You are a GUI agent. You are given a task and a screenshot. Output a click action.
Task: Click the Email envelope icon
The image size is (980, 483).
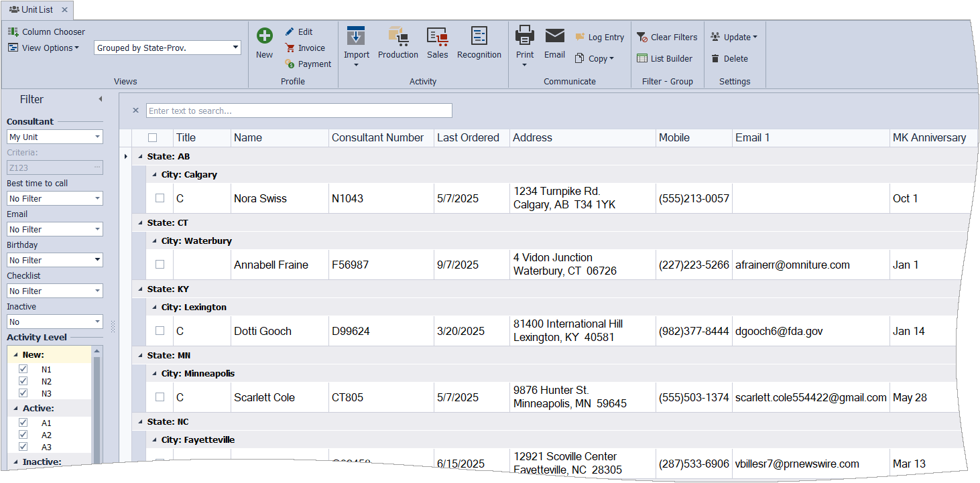click(x=554, y=36)
